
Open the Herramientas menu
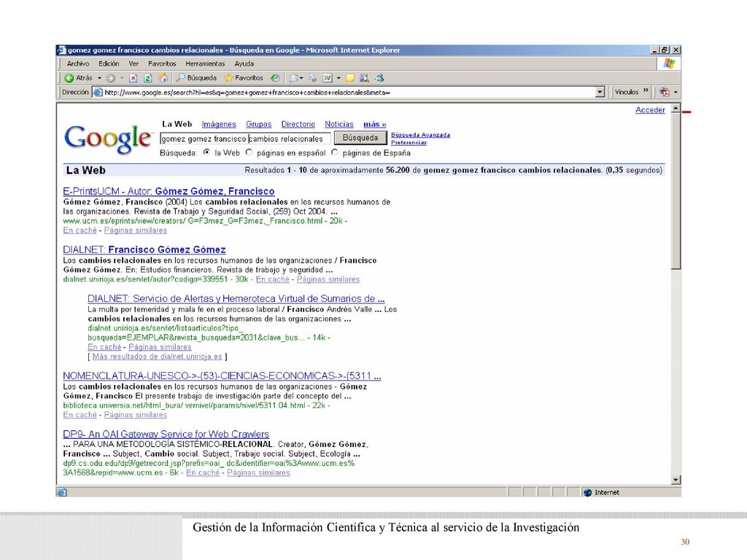coord(205,63)
